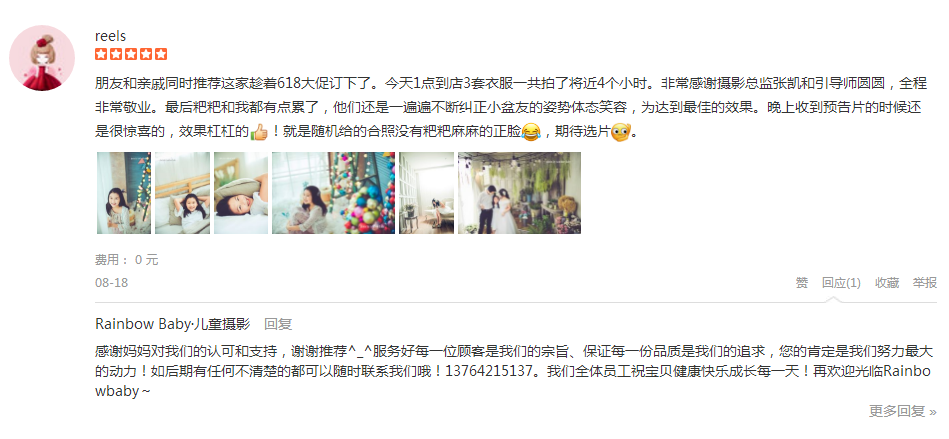Open sixth family photo with hanging plants
Screen dimensions: 949x439
[519, 193]
